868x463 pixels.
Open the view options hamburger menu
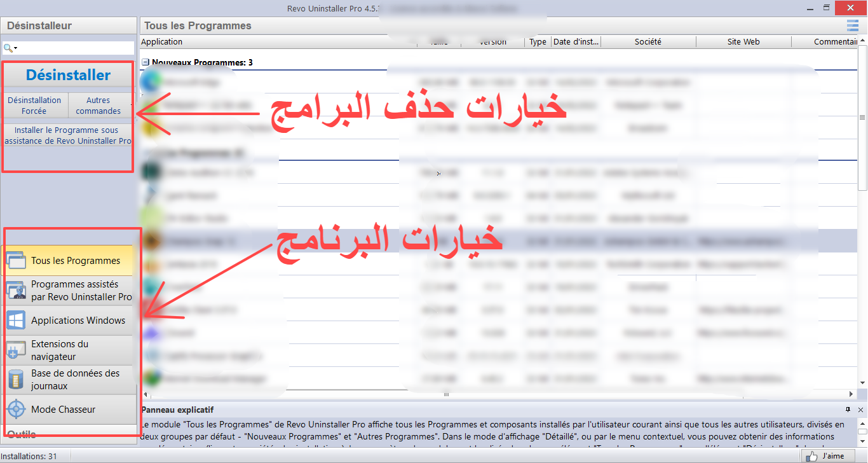coord(852,25)
